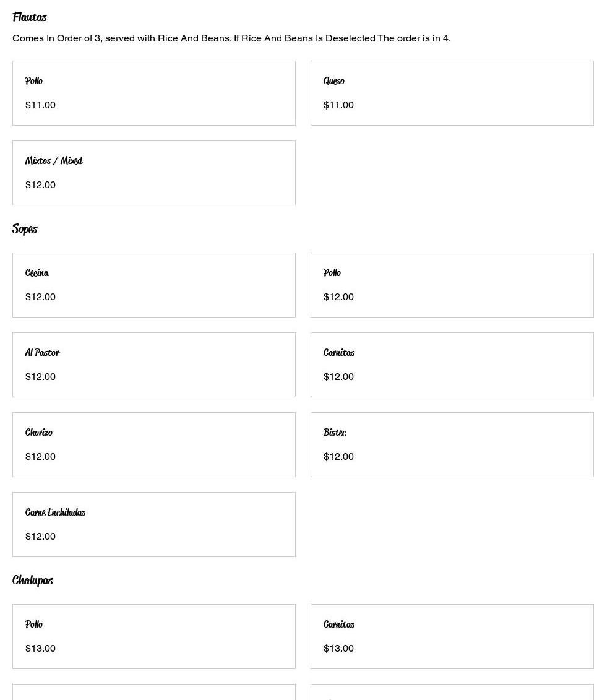Screen dimensions: 597x700
Task: Click the Flautas section heading
Action: tap(30, 17)
